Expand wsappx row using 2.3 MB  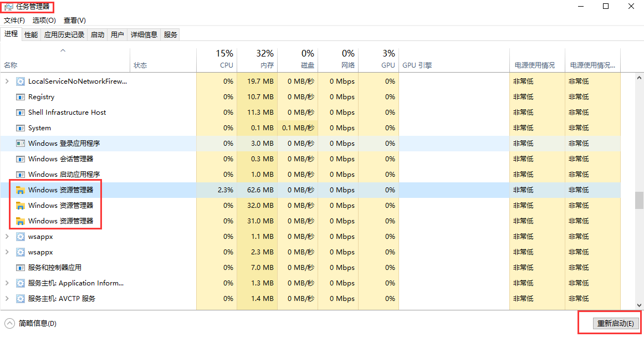[7, 252]
